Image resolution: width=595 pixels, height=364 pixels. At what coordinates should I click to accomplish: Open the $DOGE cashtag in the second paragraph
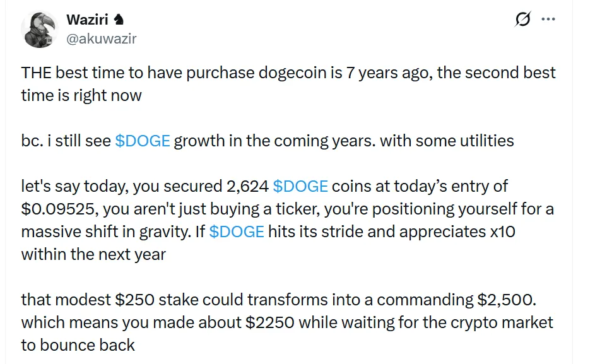[x=143, y=141]
